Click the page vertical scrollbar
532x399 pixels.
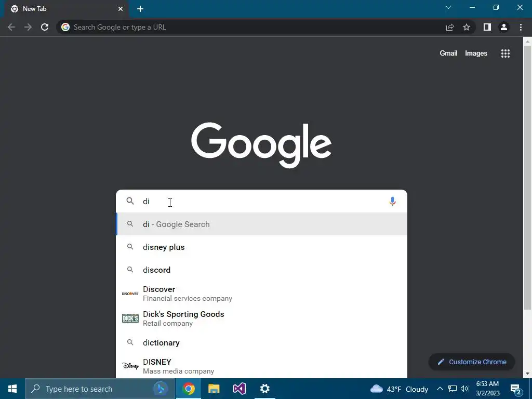pos(527,177)
